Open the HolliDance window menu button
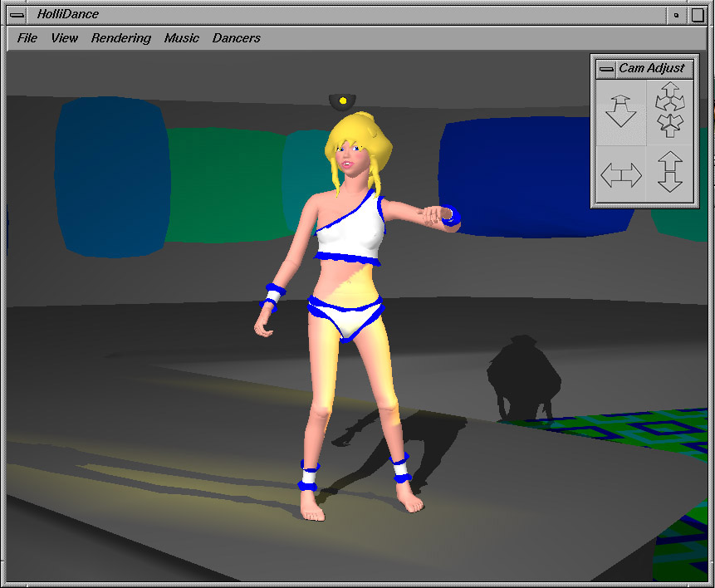This screenshot has height=588, width=715. point(17,15)
